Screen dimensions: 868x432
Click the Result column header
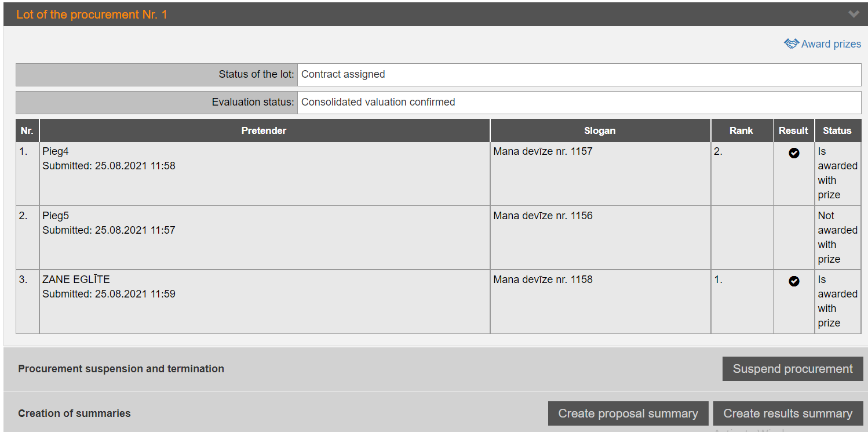pyautogui.click(x=793, y=130)
